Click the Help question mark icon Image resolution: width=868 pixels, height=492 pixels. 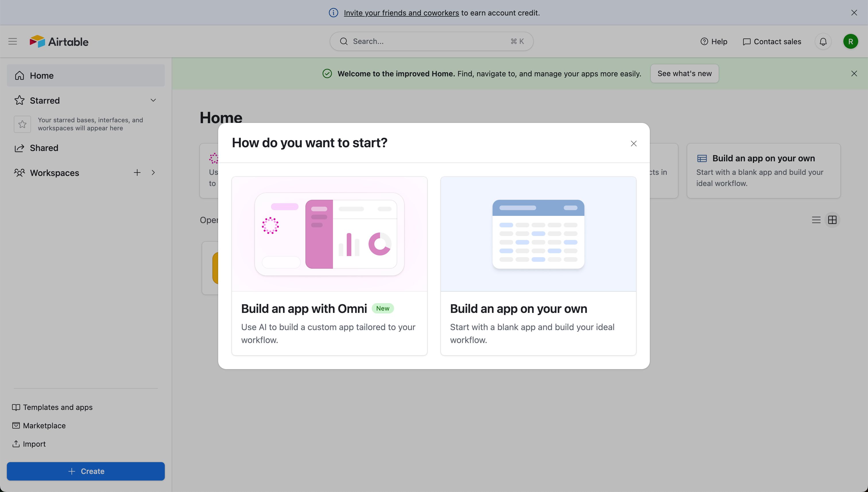[x=704, y=41]
